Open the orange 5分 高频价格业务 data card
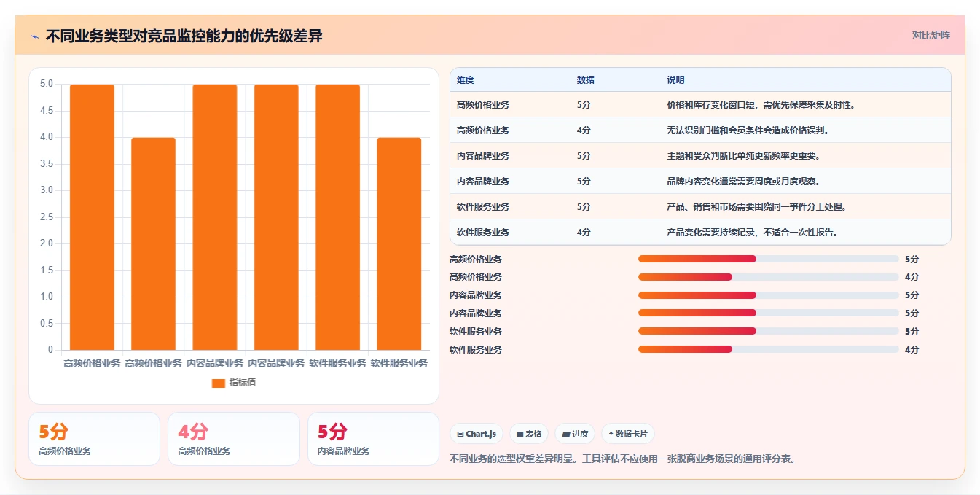This screenshot has width=980, height=495. [94, 439]
